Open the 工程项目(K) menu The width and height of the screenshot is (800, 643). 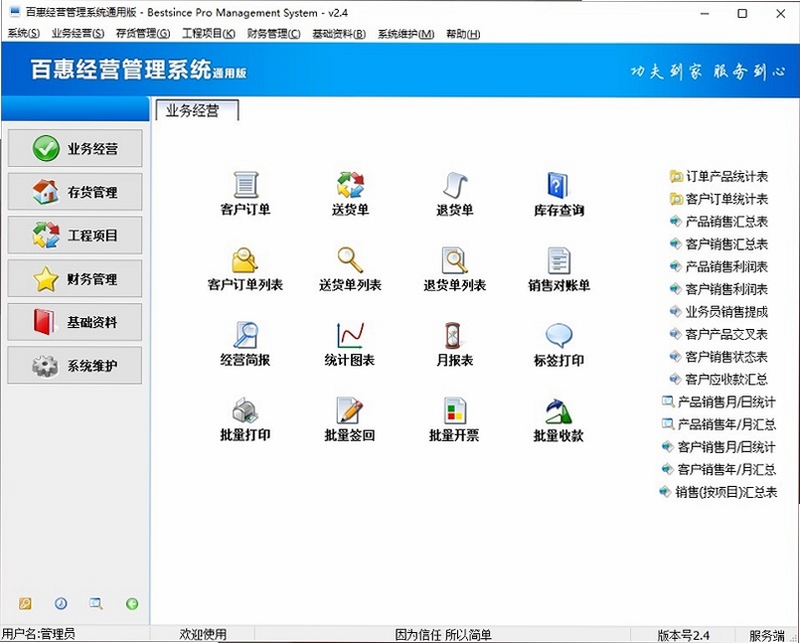pos(209,34)
